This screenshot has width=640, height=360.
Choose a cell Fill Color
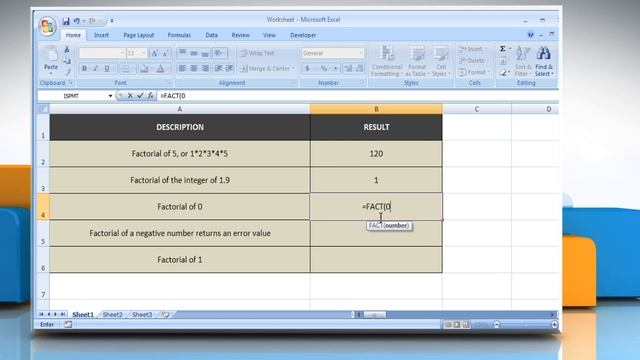pyautogui.click(x=144, y=69)
